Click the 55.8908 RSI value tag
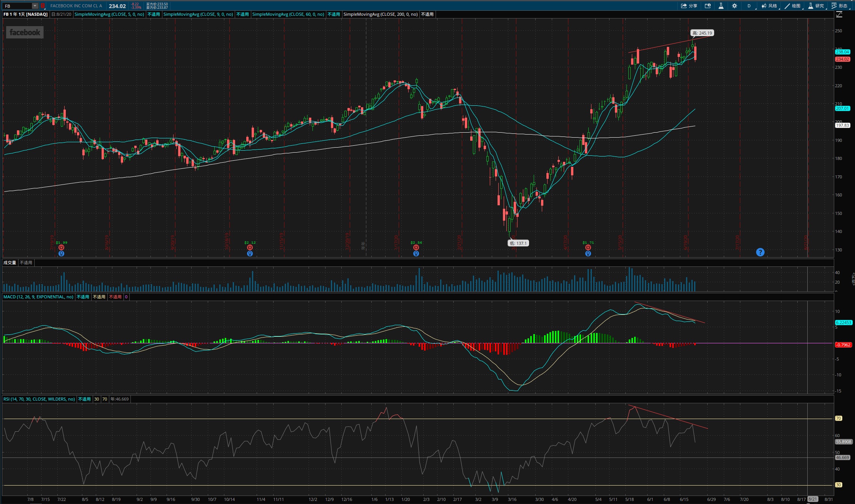Viewport: 855px width, 504px height. pos(843,442)
